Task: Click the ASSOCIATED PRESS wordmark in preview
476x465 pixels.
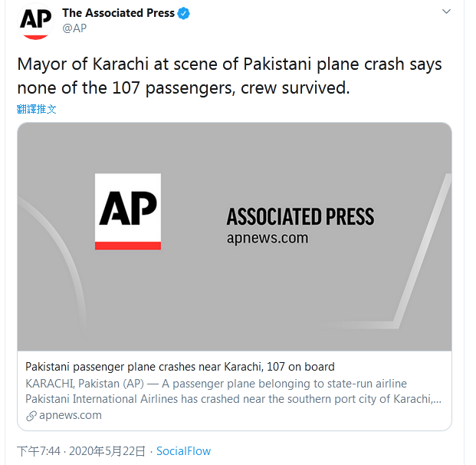Action: pyautogui.click(x=300, y=216)
